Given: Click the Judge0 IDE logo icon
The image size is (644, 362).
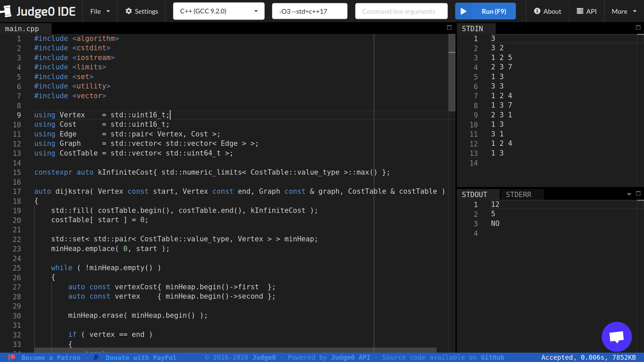Looking at the screenshot, I should [x=7, y=11].
